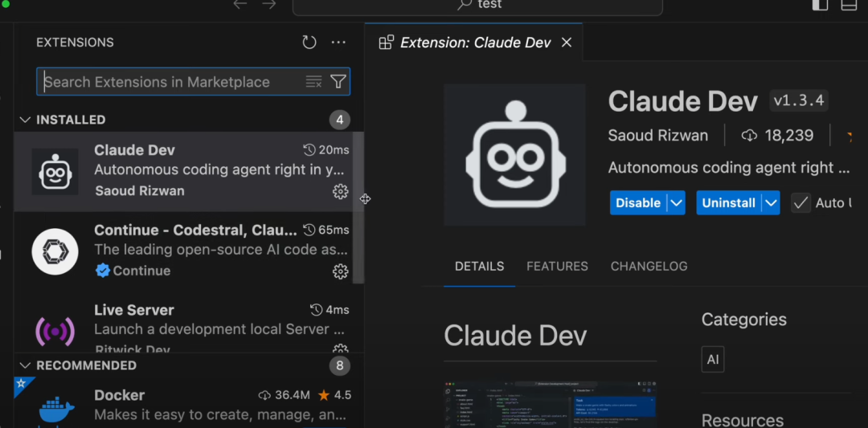Click the install count download icon
Image resolution: width=868 pixels, height=428 pixels.
(x=749, y=136)
